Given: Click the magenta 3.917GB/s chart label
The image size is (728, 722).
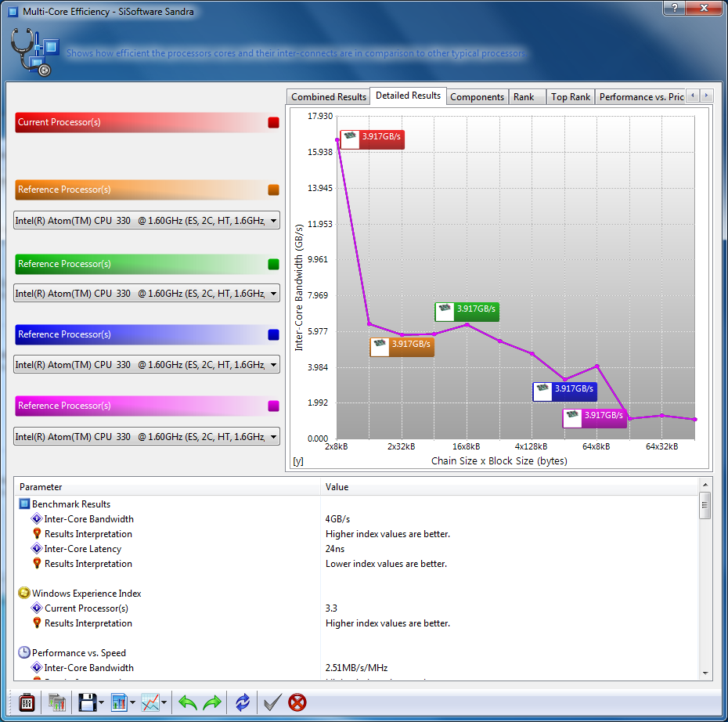Looking at the screenshot, I should click(x=594, y=418).
